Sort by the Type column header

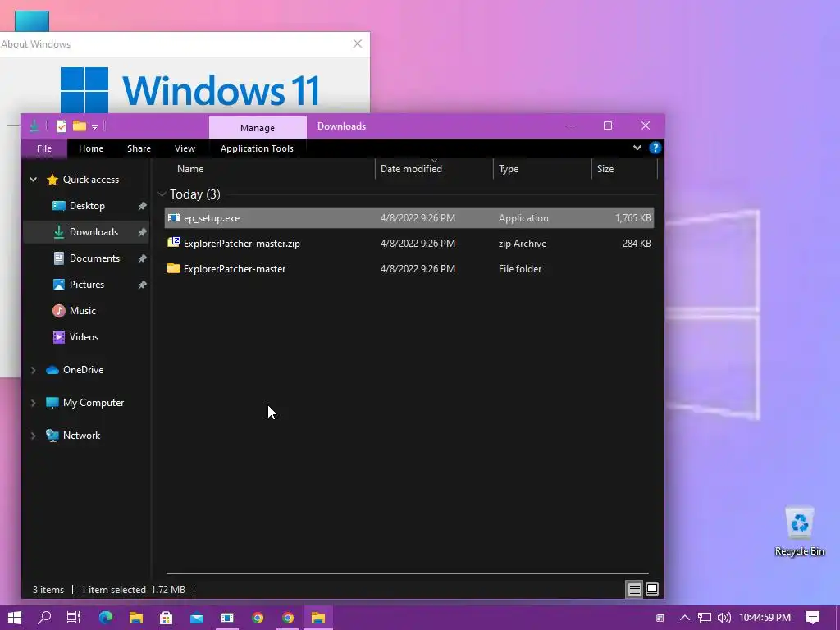[509, 169]
